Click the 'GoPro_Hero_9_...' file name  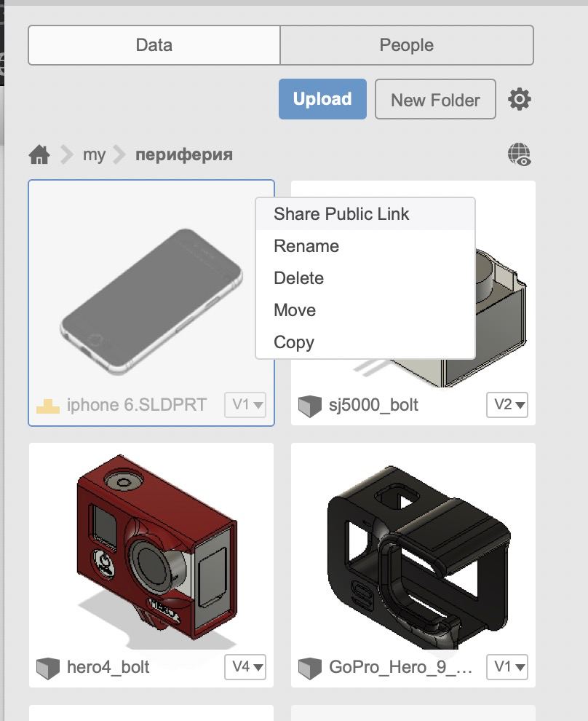[400, 667]
